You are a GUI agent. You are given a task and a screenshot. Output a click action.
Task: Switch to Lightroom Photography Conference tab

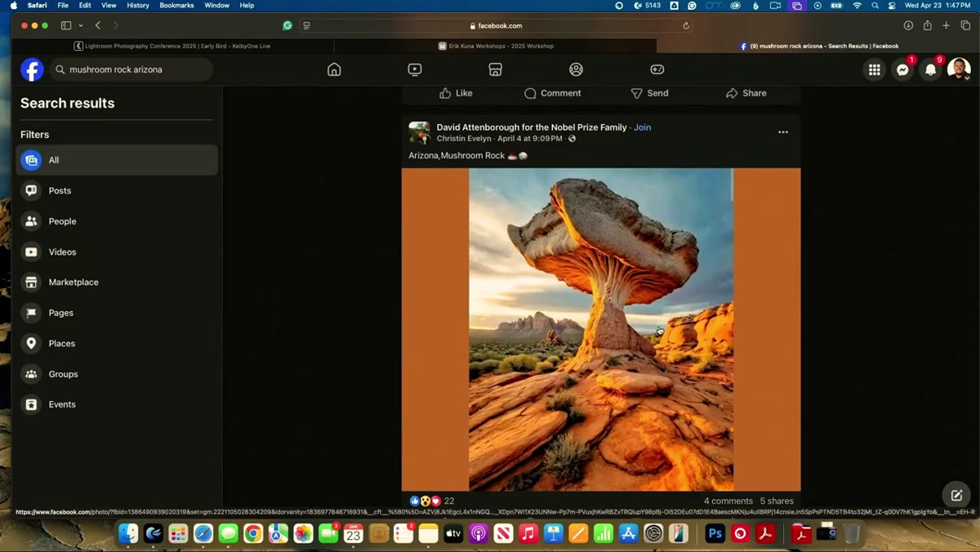[172, 46]
